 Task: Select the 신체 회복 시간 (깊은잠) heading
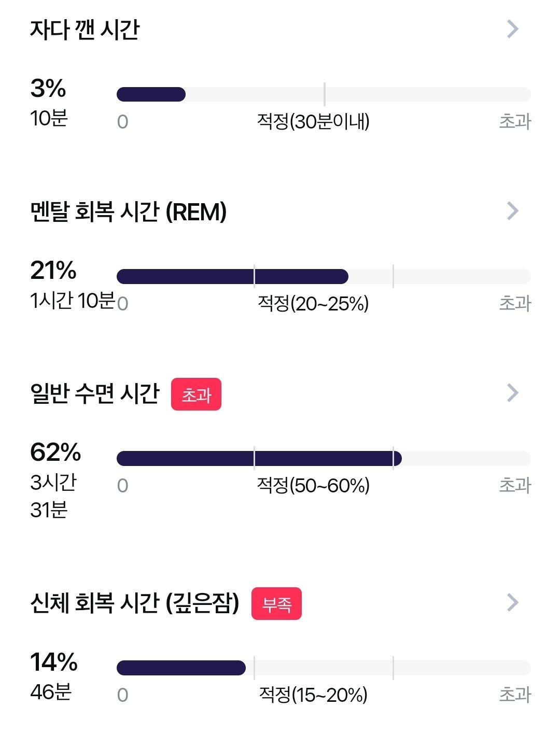point(135,603)
